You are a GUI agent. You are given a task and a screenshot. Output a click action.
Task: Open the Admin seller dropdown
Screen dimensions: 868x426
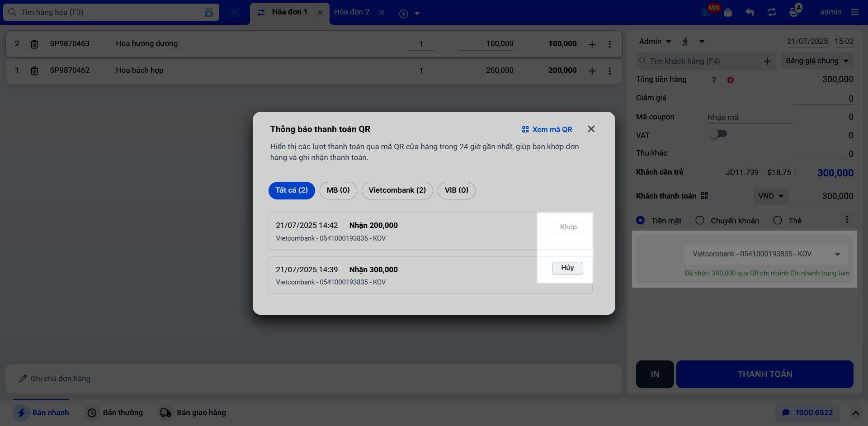point(655,42)
